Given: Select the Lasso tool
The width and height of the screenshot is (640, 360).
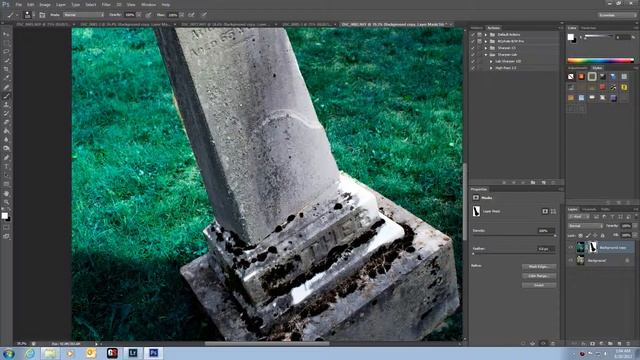Looking at the screenshot, I should click(6, 52).
